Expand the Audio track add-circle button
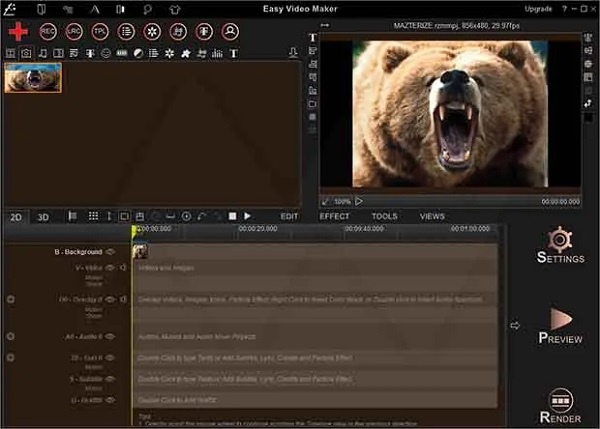 [x=11, y=336]
